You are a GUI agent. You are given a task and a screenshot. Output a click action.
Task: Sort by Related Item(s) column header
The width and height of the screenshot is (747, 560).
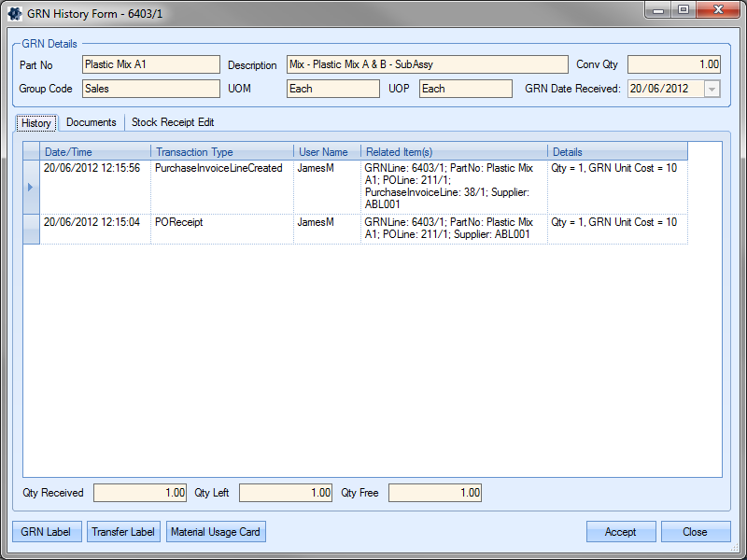click(x=455, y=151)
